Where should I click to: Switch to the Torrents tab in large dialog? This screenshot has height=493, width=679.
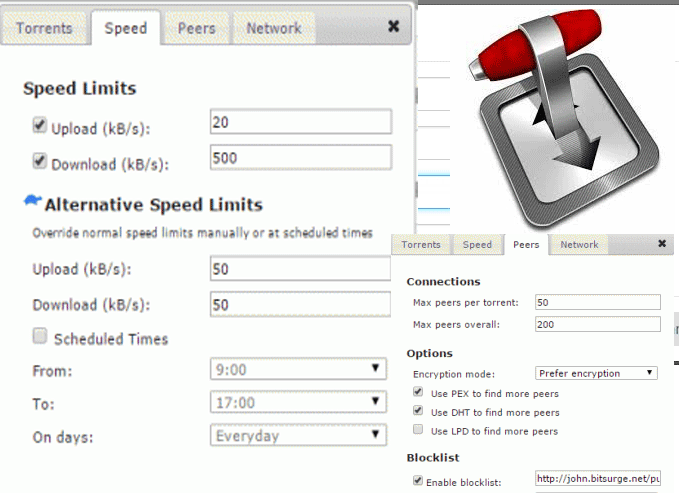[x=44, y=28]
